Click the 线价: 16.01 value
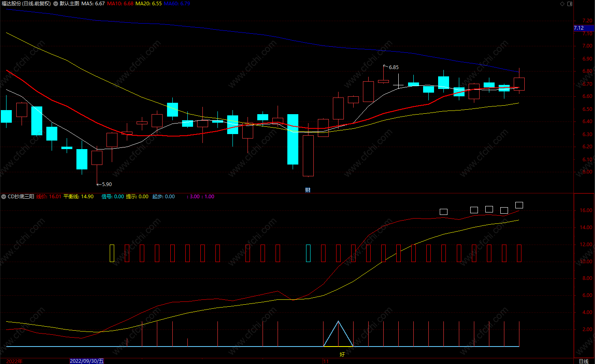Screen dimensions: 595x364 49,197
